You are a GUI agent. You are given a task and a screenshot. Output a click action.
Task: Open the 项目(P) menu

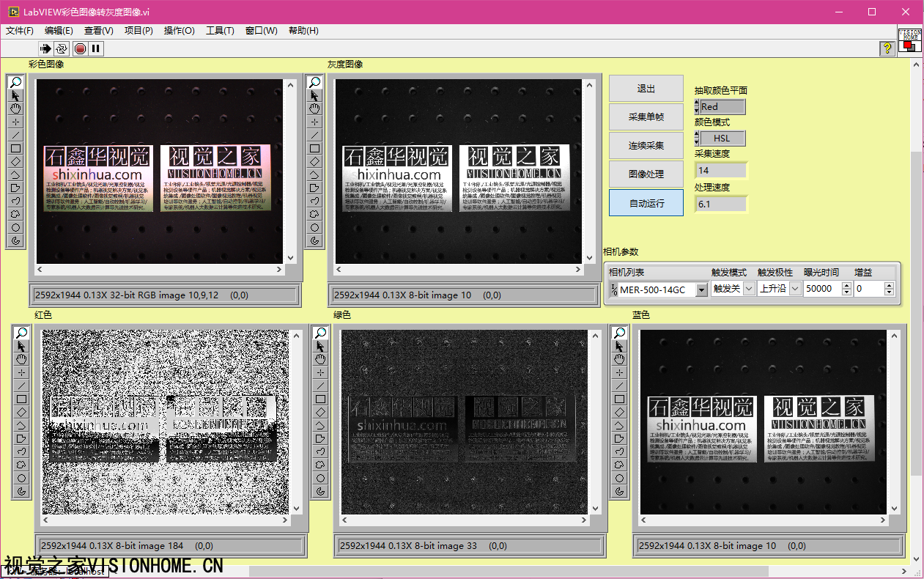point(138,31)
